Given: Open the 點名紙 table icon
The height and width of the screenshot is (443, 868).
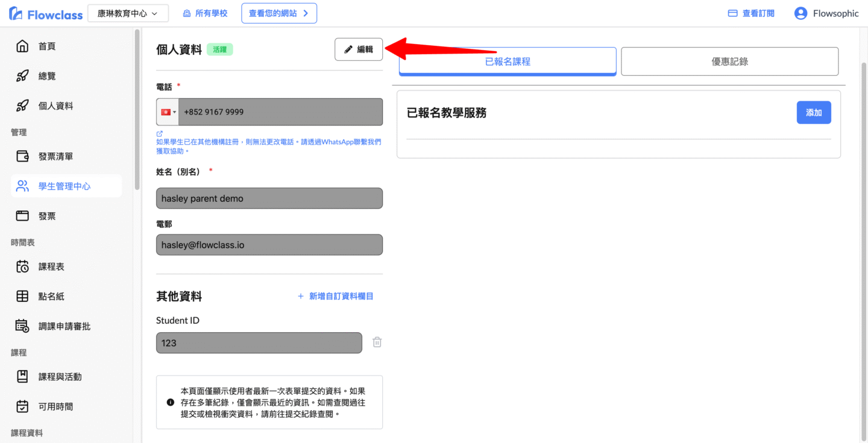Looking at the screenshot, I should click(x=22, y=296).
